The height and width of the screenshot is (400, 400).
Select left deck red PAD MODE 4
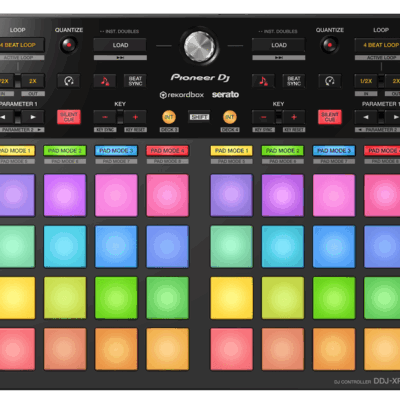pyautogui.click(x=167, y=151)
